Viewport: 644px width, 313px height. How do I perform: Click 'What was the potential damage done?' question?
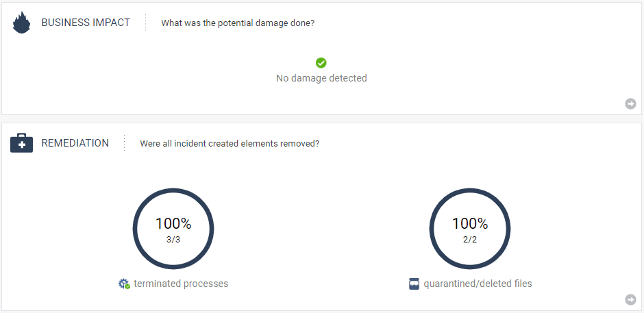pyautogui.click(x=238, y=23)
